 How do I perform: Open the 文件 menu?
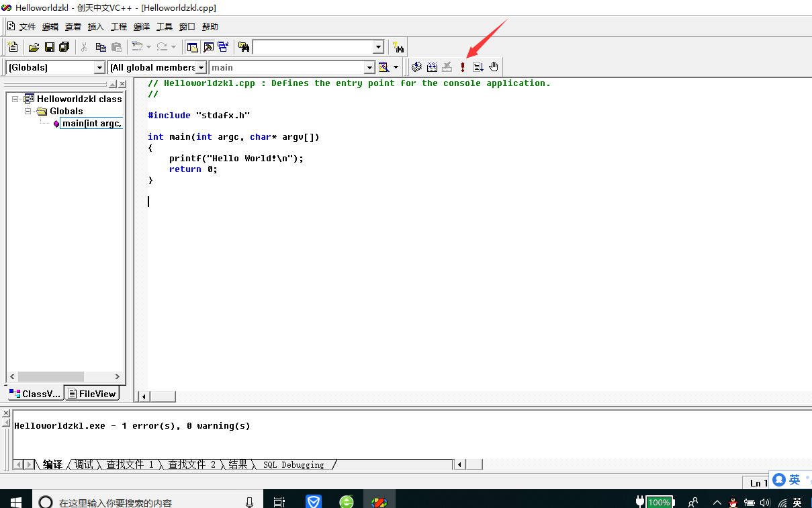[x=28, y=27]
